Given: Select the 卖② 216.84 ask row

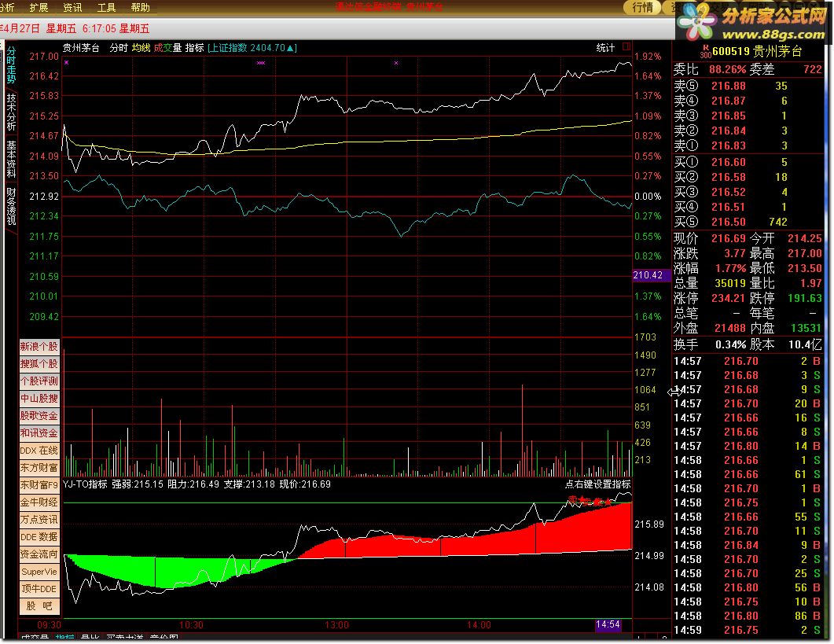Looking at the screenshot, I should 748,131.
